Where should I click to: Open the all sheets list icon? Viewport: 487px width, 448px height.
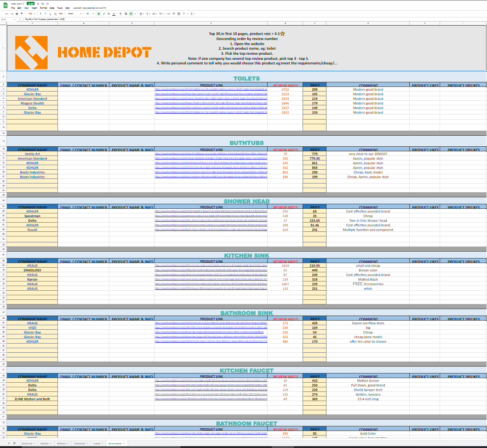[x=14, y=443]
